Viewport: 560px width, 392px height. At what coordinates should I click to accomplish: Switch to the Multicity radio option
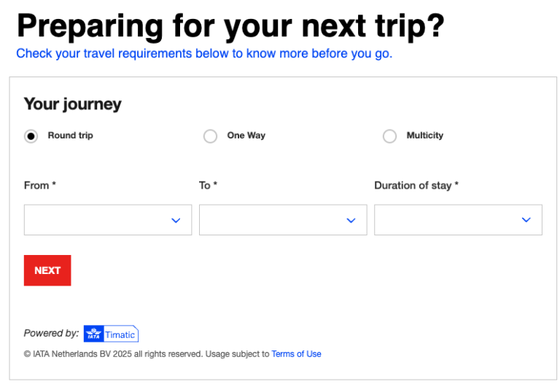click(x=389, y=136)
